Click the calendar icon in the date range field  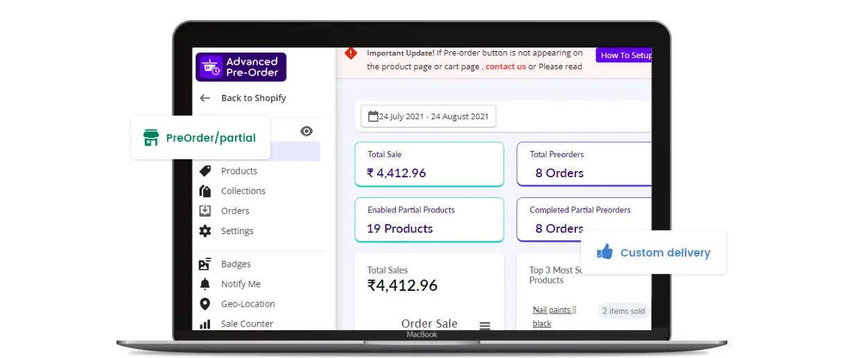(373, 116)
